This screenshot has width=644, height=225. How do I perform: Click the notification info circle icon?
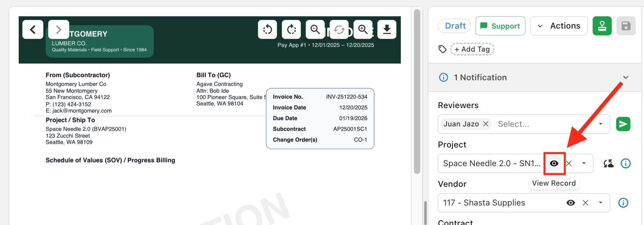(x=443, y=78)
